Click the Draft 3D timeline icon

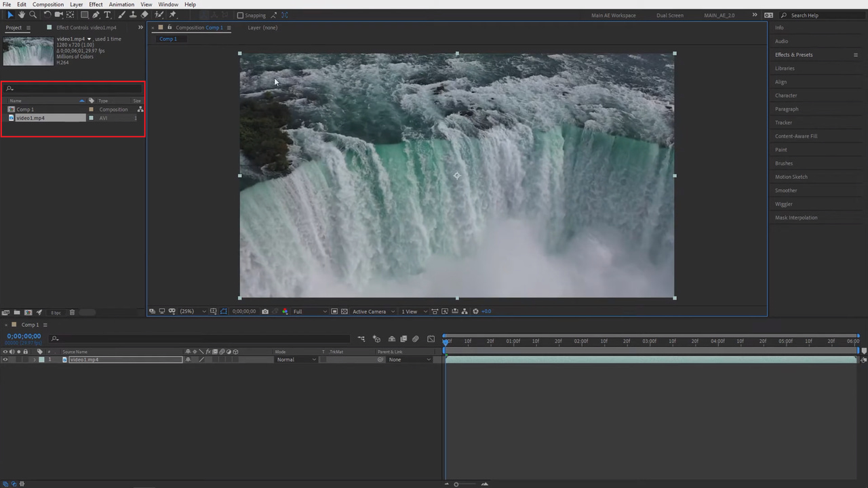tap(377, 339)
